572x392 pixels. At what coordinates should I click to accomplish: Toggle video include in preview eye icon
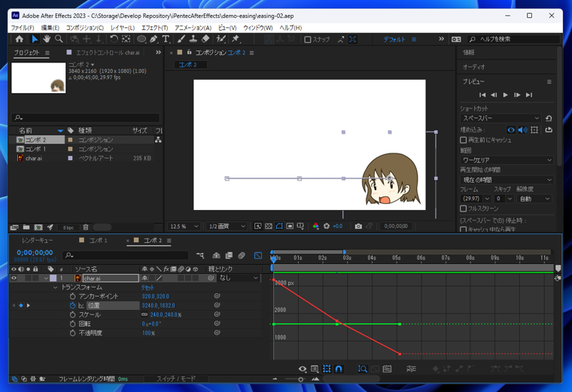pyautogui.click(x=511, y=130)
